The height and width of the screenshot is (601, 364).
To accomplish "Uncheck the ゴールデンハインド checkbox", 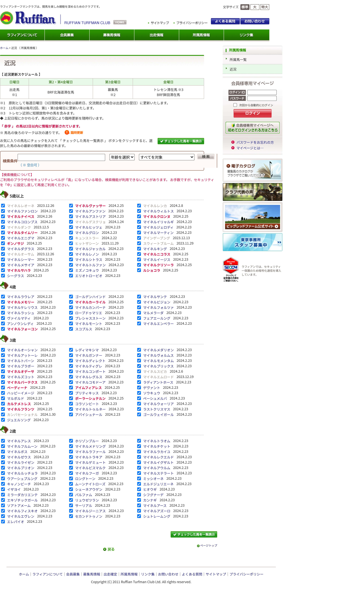I will pyautogui.click(x=71, y=297).
